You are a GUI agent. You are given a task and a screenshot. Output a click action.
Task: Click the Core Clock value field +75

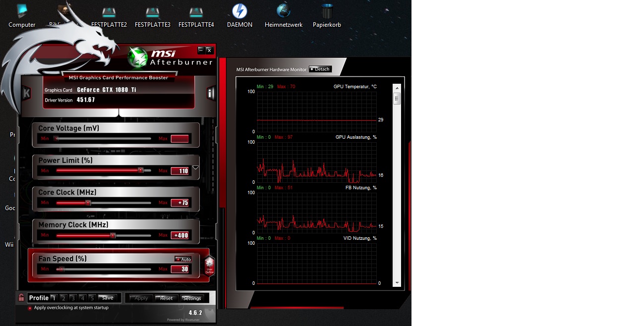[x=180, y=203]
